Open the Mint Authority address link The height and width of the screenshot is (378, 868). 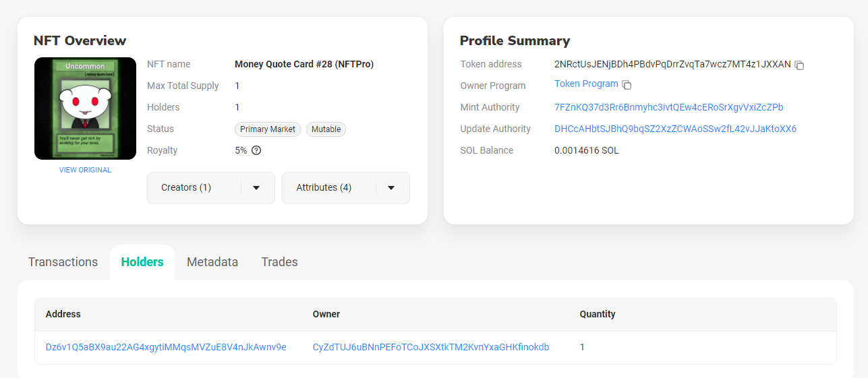click(669, 107)
